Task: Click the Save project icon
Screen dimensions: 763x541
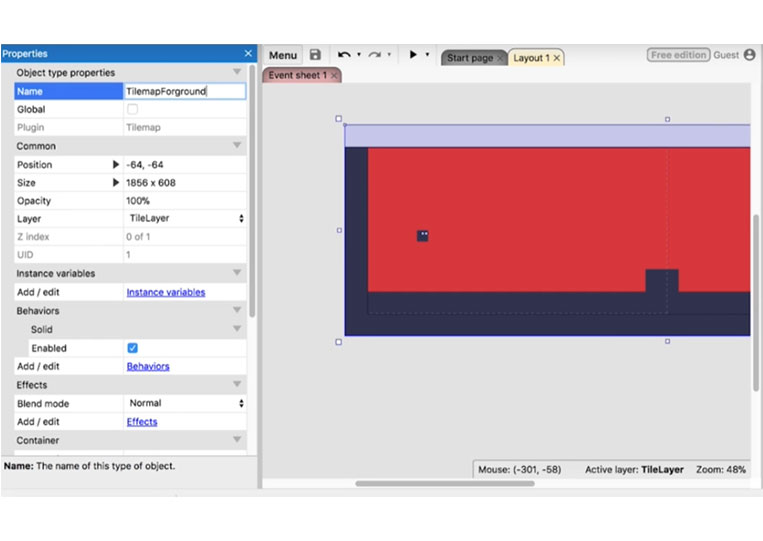Action: (x=315, y=54)
